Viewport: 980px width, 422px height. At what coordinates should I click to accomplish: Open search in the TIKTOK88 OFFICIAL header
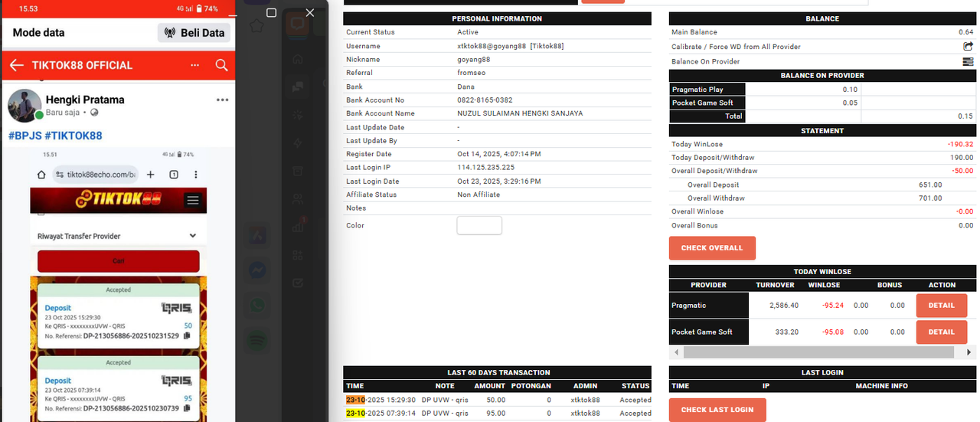[x=221, y=65]
